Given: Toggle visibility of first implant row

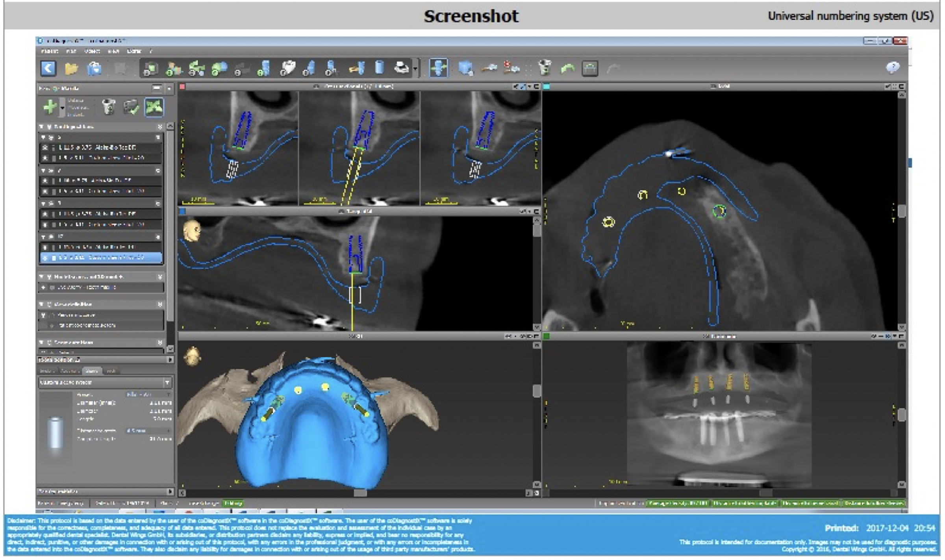Looking at the screenshot, I should coord(45,147).
